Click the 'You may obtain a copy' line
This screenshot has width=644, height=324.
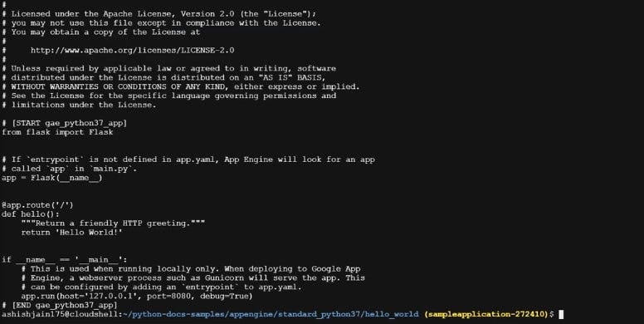[101, 32]
